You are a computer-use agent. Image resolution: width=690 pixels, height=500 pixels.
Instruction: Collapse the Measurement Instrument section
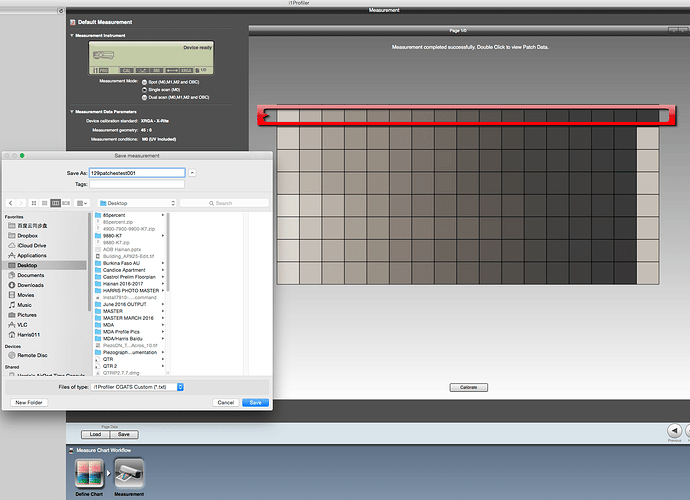tap(70, 35)
